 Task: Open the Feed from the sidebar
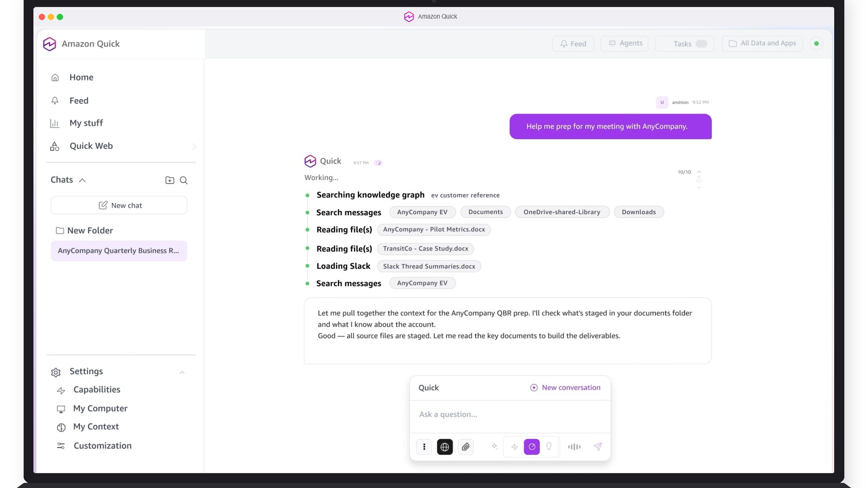79,100
